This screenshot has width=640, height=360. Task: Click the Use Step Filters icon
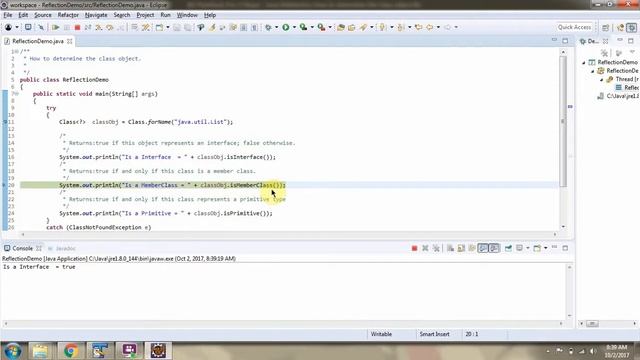tap(146, 27)
